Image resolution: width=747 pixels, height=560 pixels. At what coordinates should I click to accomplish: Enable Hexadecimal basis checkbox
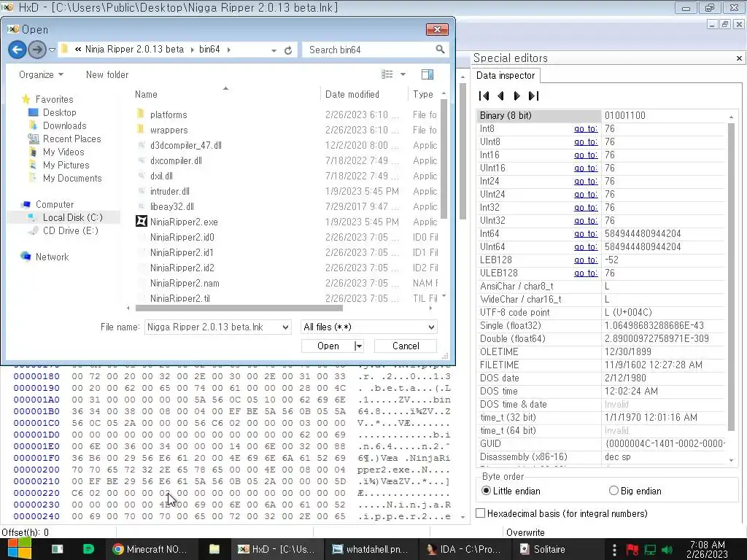coord(481,513)
